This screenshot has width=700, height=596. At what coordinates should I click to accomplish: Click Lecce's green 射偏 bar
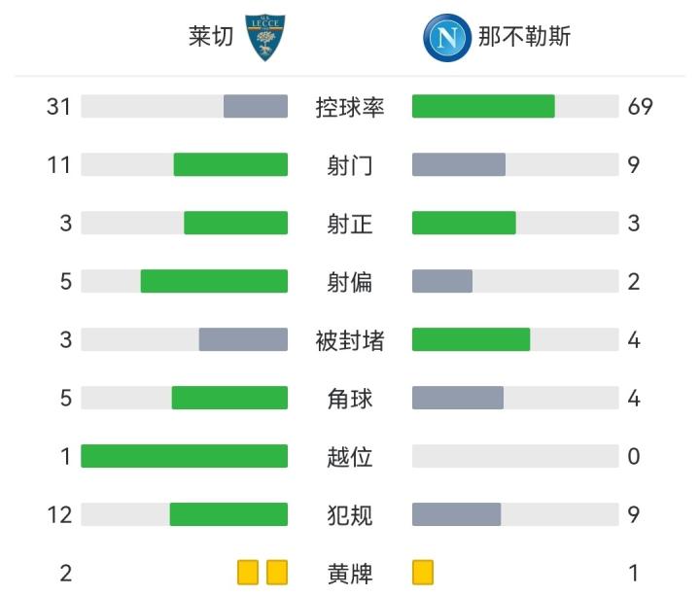click(214, 281)
